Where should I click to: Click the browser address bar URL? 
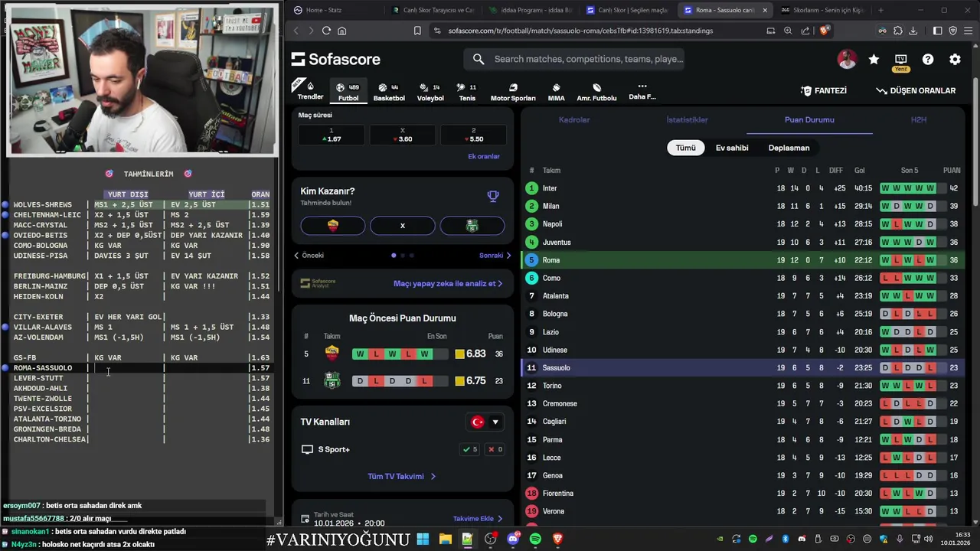pyautogui.click(x=580, y=31)
